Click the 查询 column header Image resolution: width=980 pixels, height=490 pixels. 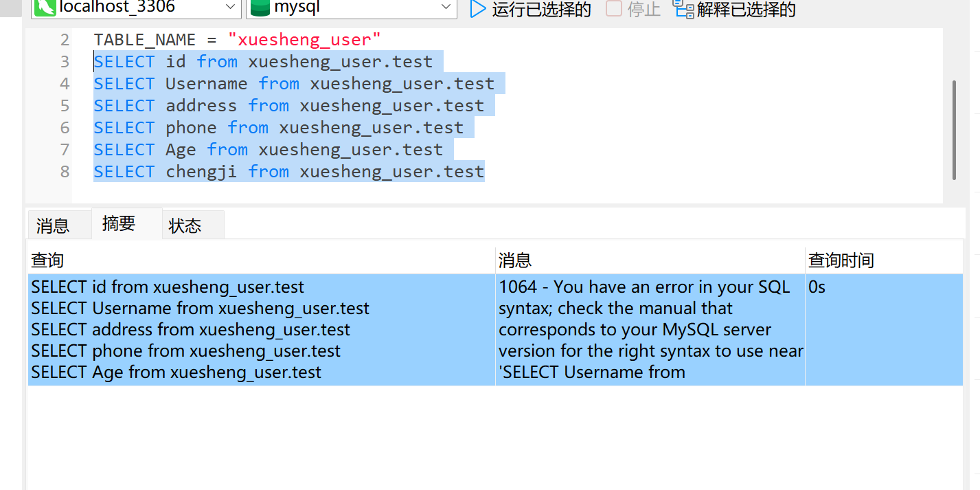tap(47, 260)
